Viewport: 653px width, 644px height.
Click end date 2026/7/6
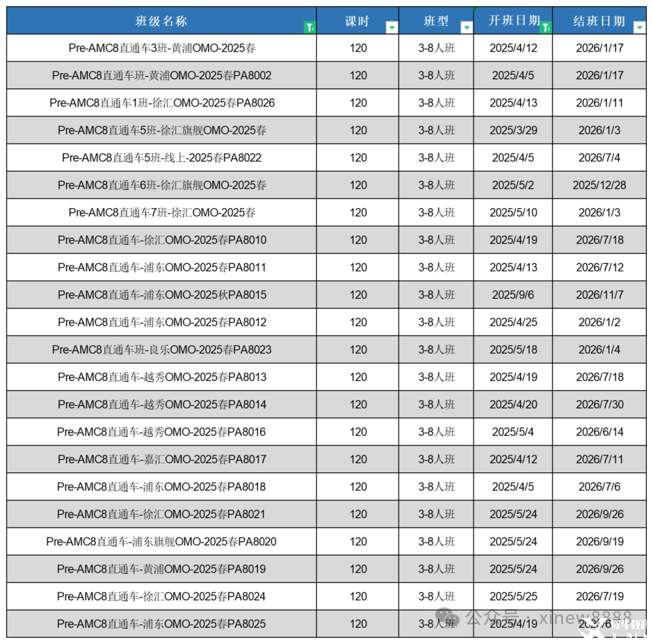click(599, 487)
